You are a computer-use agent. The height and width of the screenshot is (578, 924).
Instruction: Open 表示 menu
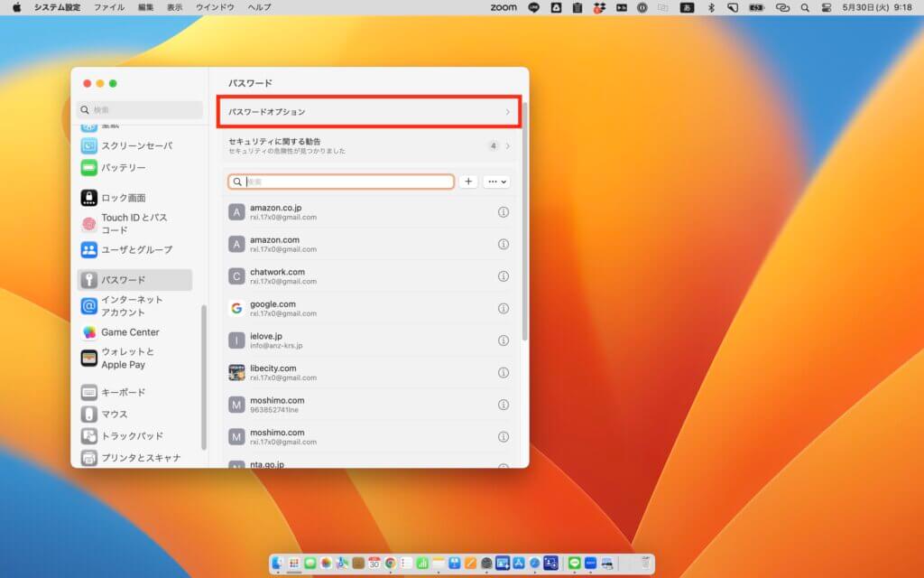[174, 7]
